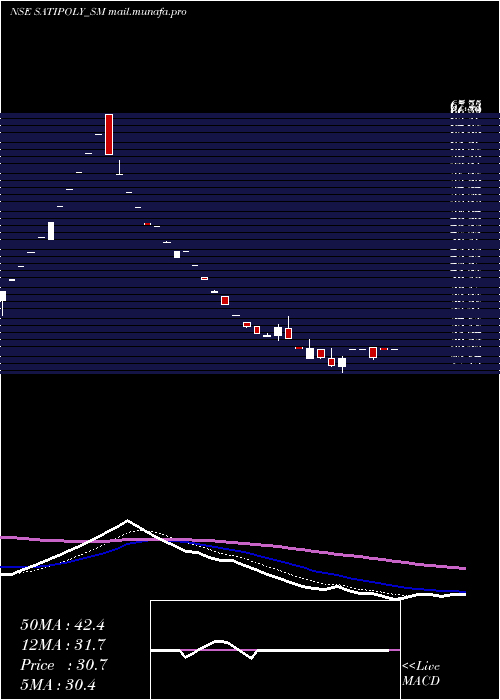Click the 50MA : 42.4 label
This screenshot has width=500, height=700.
pyautogui.click(x=62, y=625)
